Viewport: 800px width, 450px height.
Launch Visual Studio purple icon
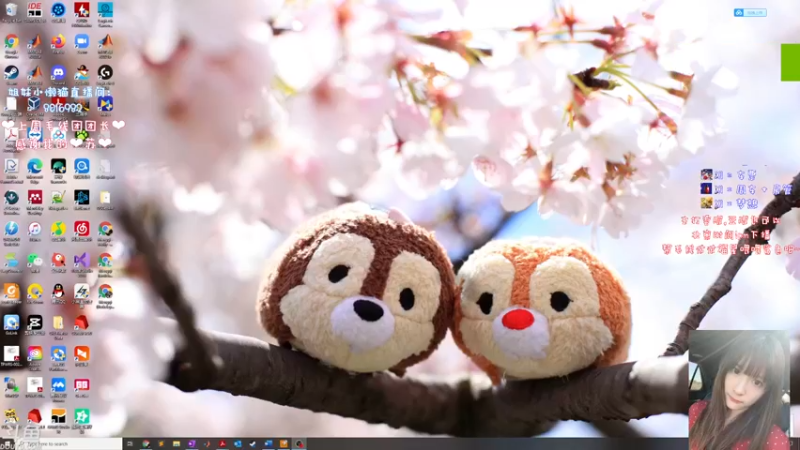82,260
